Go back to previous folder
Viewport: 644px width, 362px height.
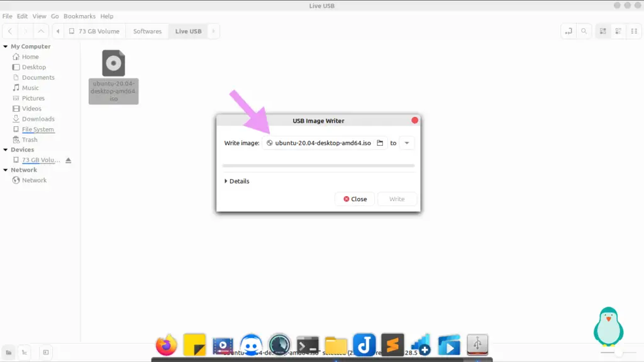10,31
